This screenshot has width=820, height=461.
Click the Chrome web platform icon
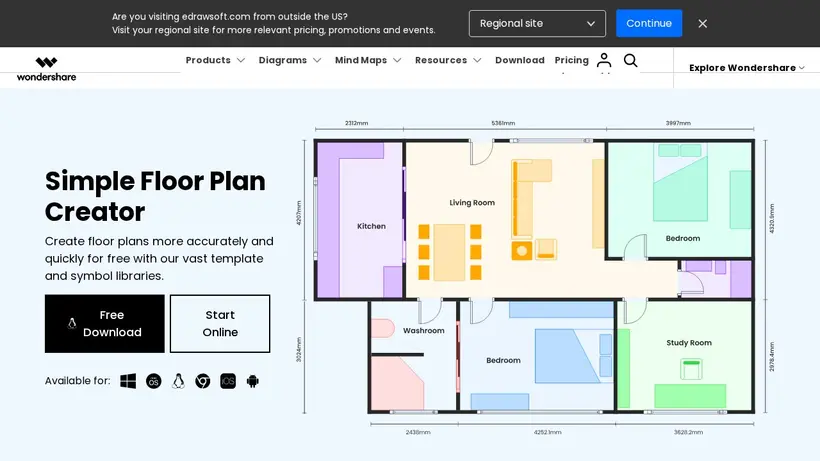pyautogui.click(x=203, y=381)
